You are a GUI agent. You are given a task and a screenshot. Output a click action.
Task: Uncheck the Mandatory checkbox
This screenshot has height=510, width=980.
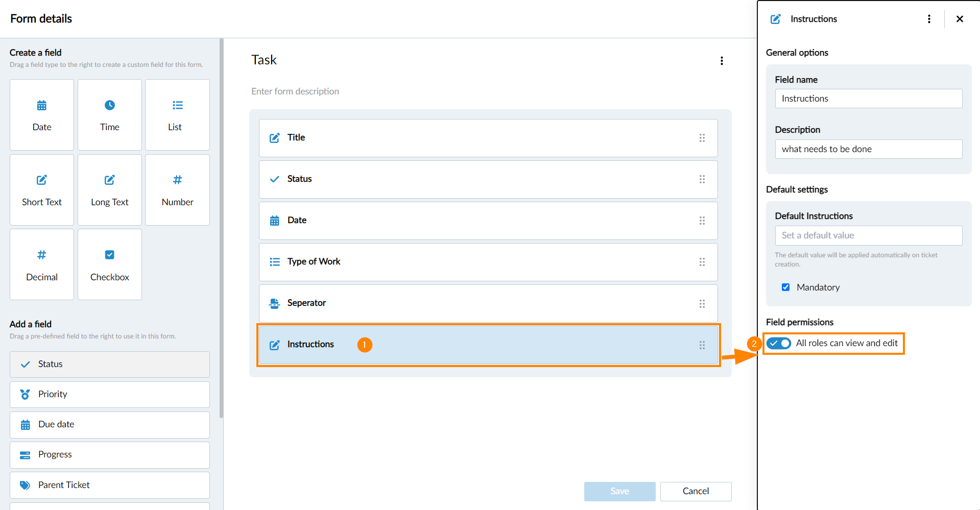785,287
